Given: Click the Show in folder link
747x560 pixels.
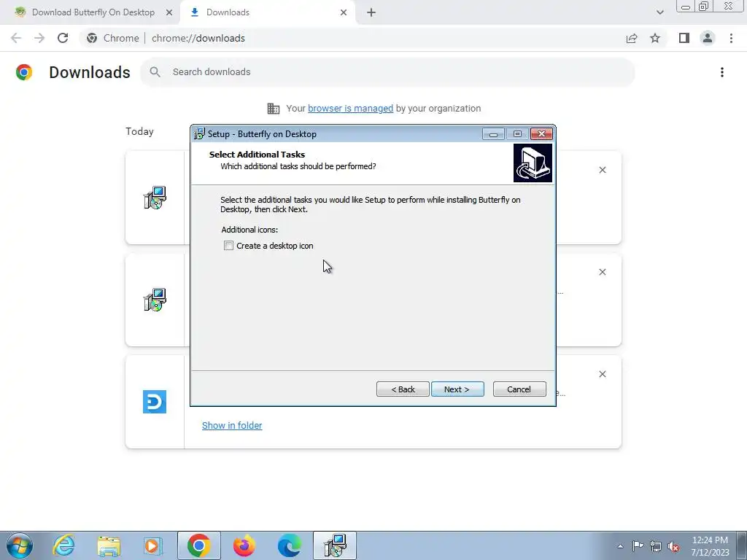Looking at the screenshot, I should point(232,425).
